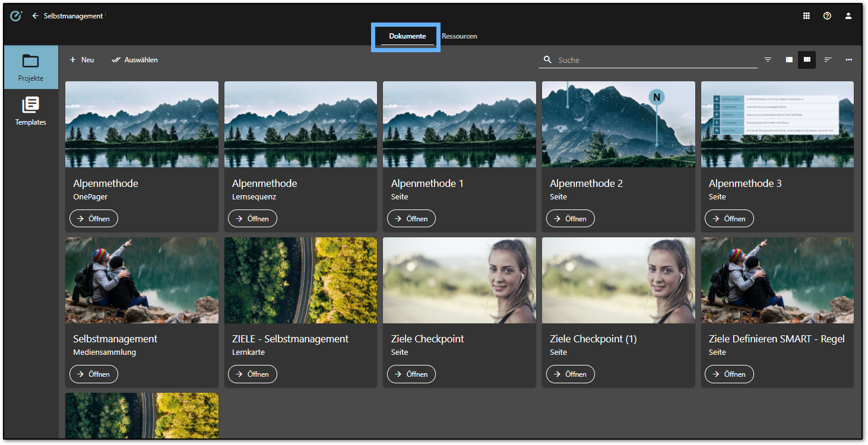Open the Alpenmethode 2 page
This screenshot has width=868, height=445.
click(x=570, y=218)
